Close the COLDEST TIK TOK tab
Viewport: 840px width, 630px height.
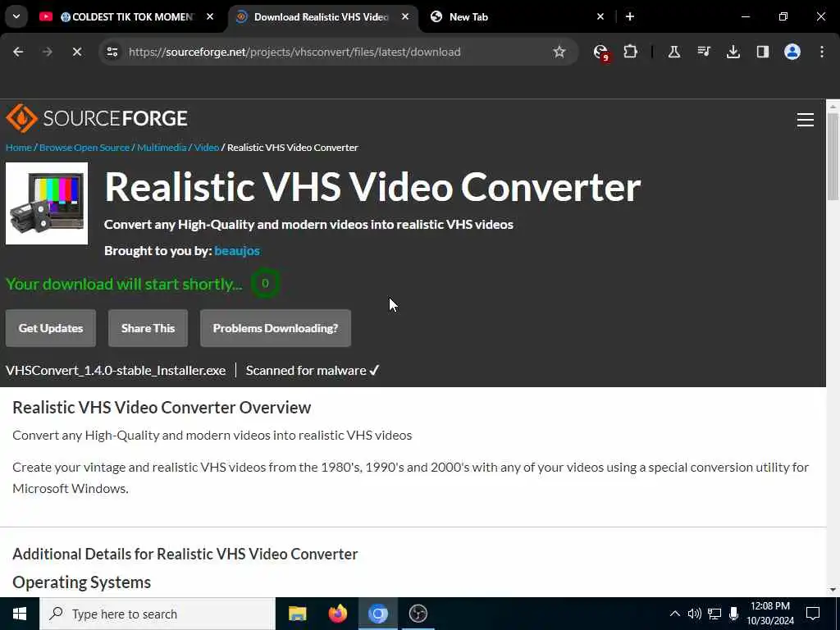pos(210,16)
